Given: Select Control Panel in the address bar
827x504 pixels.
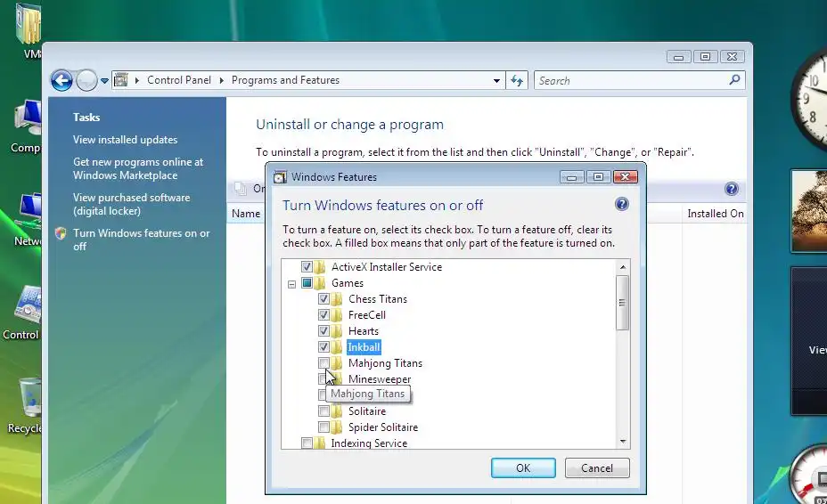Looking at the screenshot, I should (x=179, y=80).
